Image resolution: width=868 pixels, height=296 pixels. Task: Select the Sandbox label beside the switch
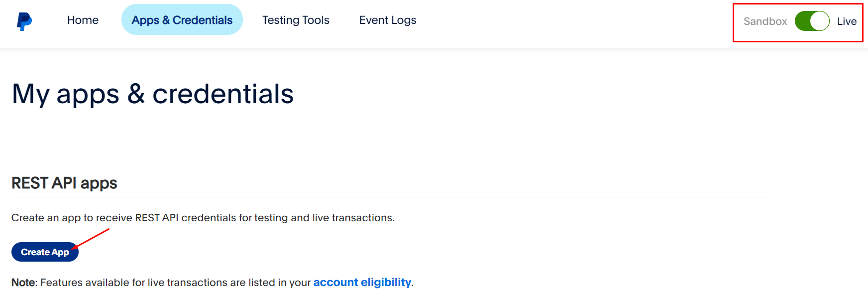pyautogui.click(x=765, y=21)
